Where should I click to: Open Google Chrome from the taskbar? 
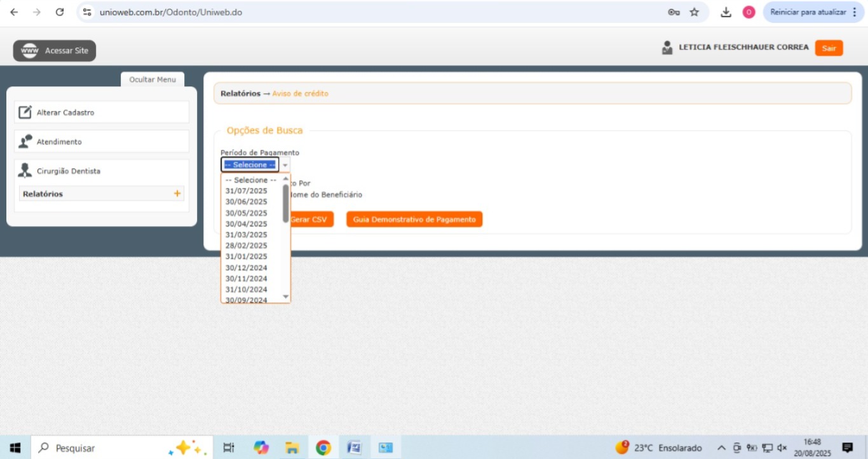pyautogui.click(x=323, y=448)
